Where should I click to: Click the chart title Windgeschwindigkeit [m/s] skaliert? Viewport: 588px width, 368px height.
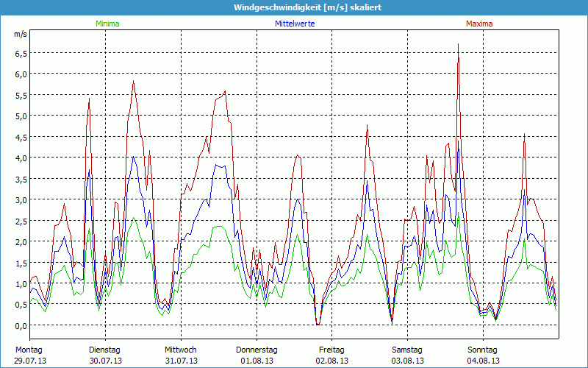pyautogui.click(x=308, y=7)
